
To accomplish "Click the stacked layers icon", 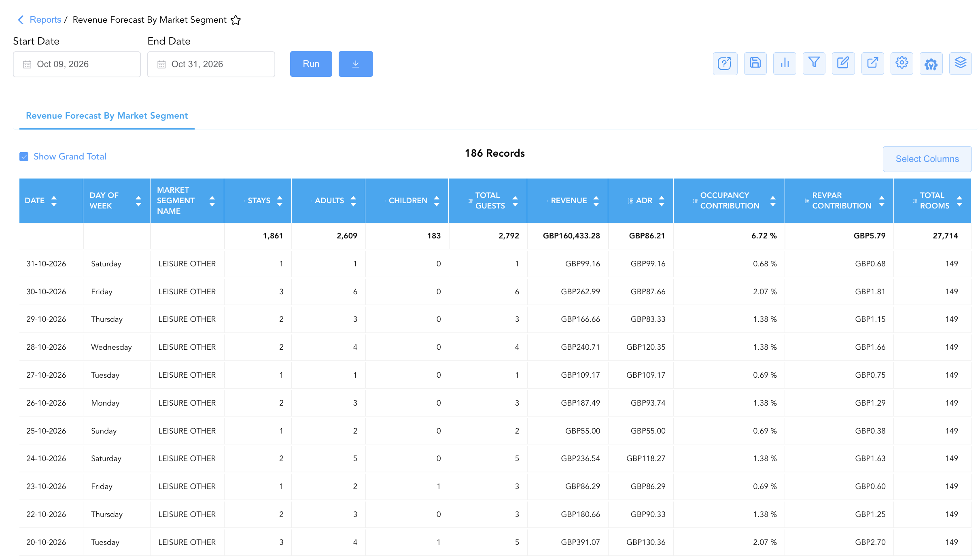I will click(x=960, y=64).
